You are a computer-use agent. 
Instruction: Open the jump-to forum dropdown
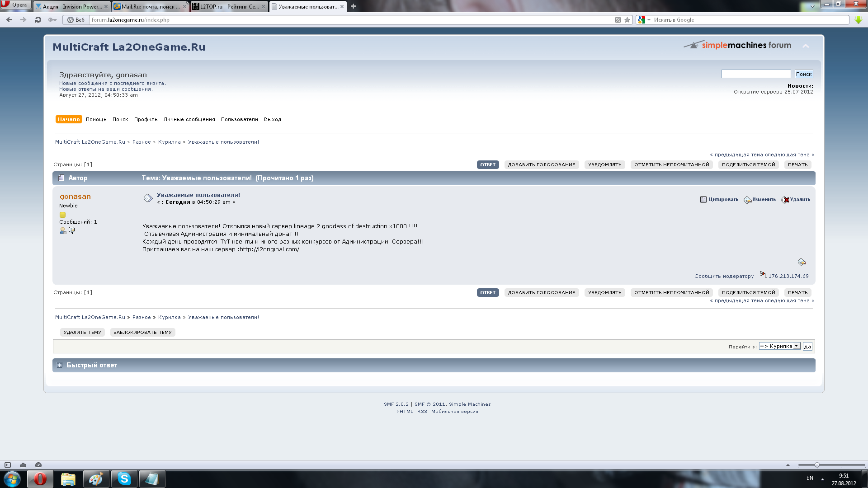tap(779, 346)
